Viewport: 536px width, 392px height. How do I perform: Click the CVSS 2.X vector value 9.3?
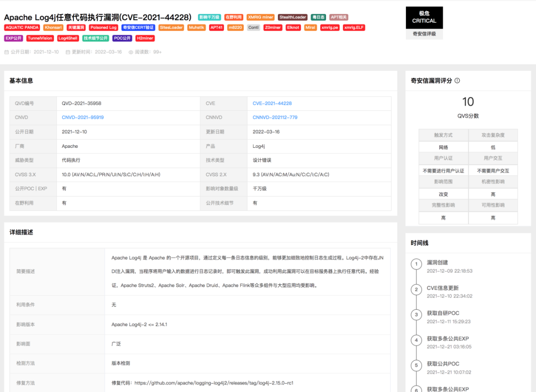(291, 174)
